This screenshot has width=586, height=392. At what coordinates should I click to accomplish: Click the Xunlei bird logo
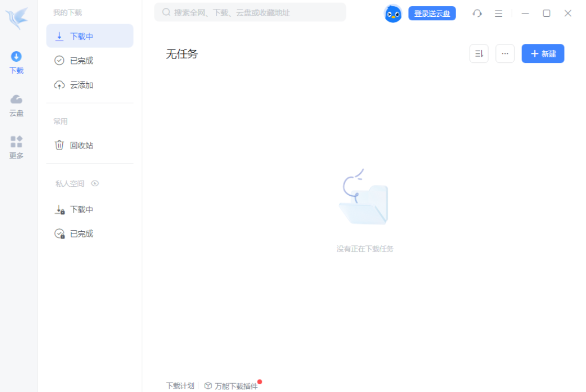[x=17, y=18]
